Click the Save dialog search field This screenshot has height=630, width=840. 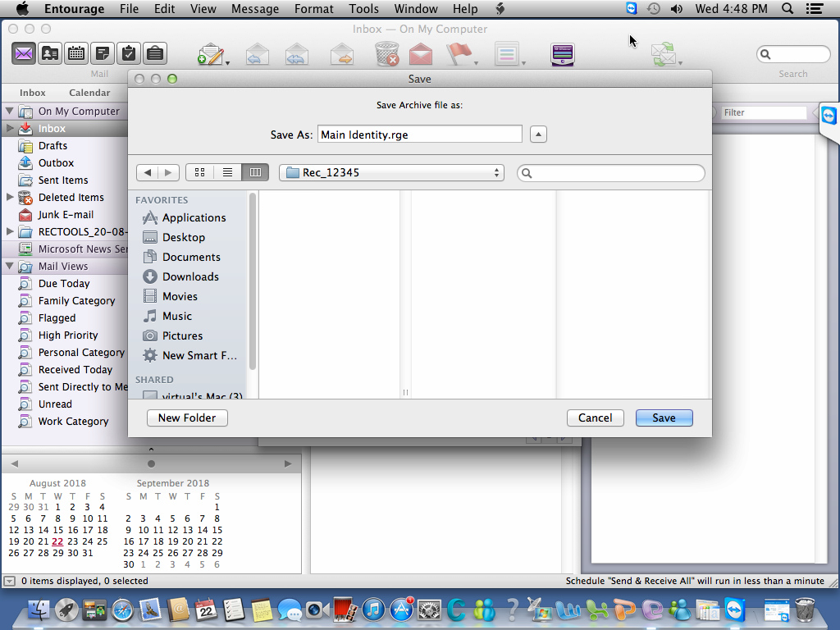pyautogui.click(x=610, y=172)
